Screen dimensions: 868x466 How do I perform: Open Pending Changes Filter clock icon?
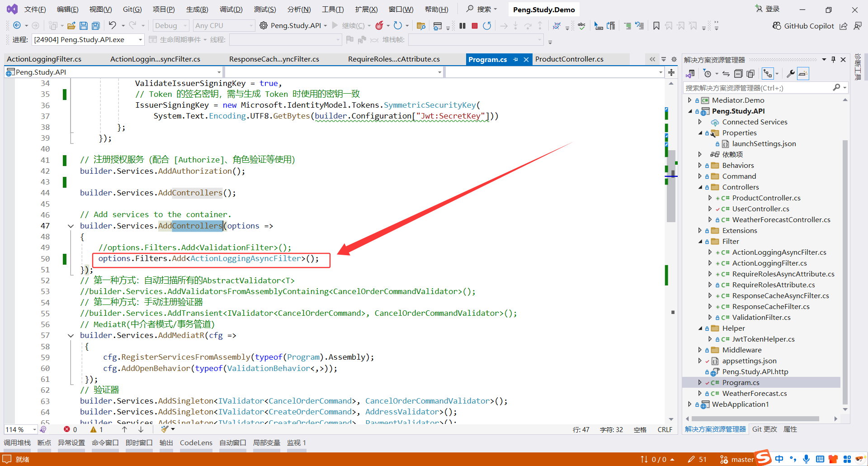pyautogui.click(x=708, y=73)
